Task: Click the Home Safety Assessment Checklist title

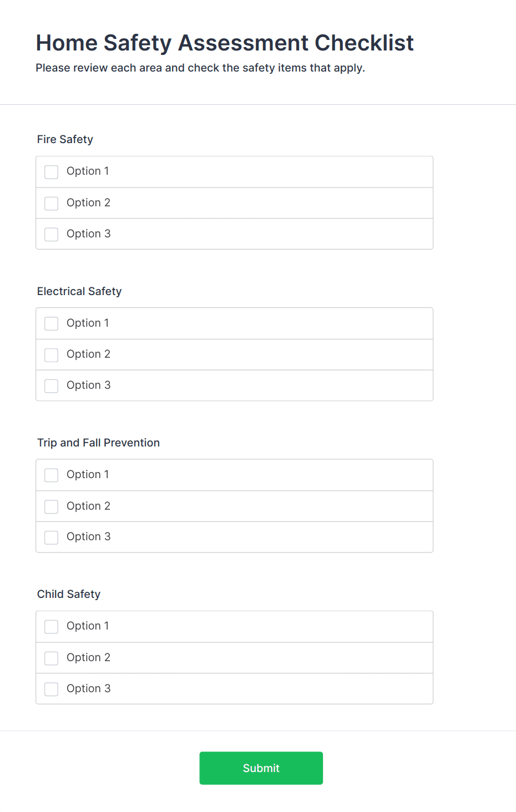Action: [225, 43]
